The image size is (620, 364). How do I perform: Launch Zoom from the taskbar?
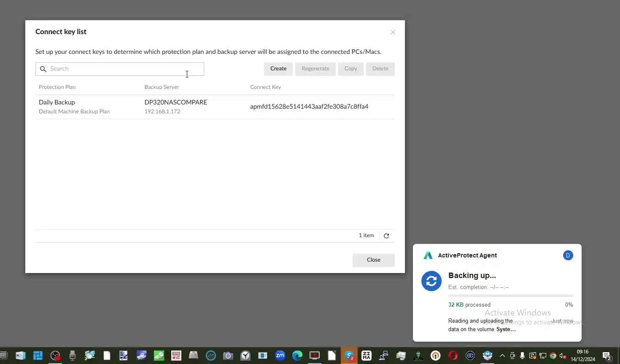pyautogui.click(x=280, y=355)
